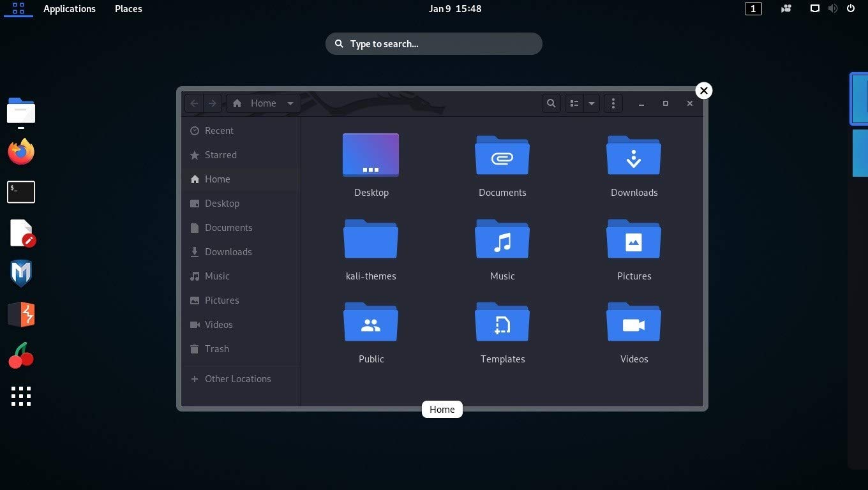Open CherryTree from the dock
This screenshot has width=868, height=490.
[x=21, y=355]
